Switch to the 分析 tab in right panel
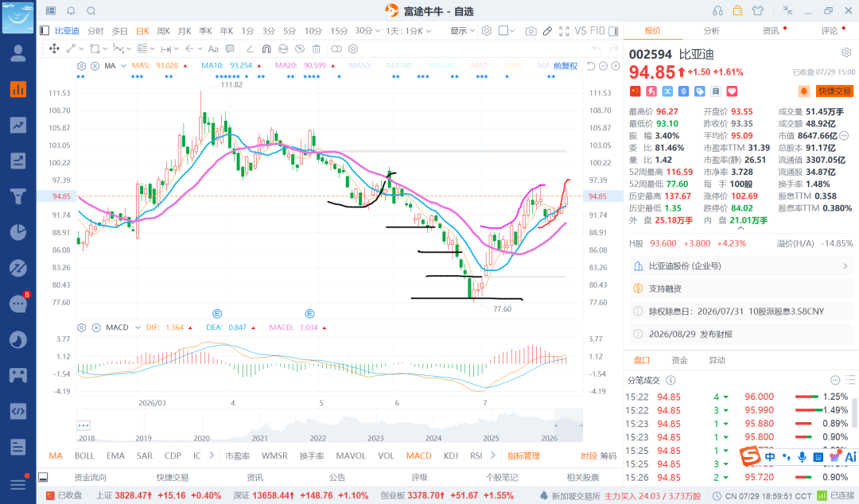 [x=711, y=31]
